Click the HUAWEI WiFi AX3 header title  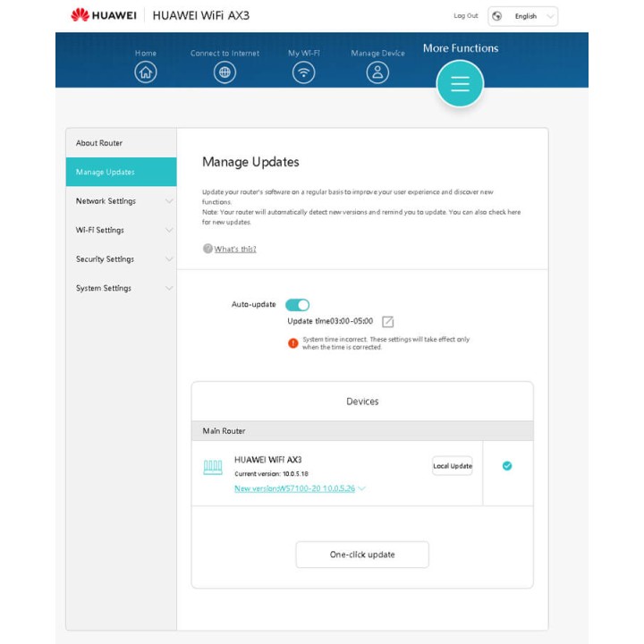pyautogui.click(x=201, y=15)
